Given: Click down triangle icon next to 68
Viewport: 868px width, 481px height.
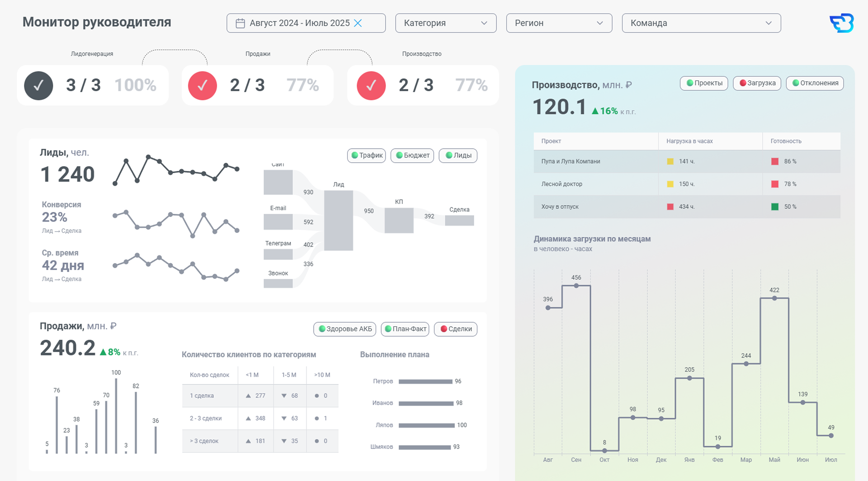Looking at the screenshot, I should pyautogui.click(x=284, y=396).
